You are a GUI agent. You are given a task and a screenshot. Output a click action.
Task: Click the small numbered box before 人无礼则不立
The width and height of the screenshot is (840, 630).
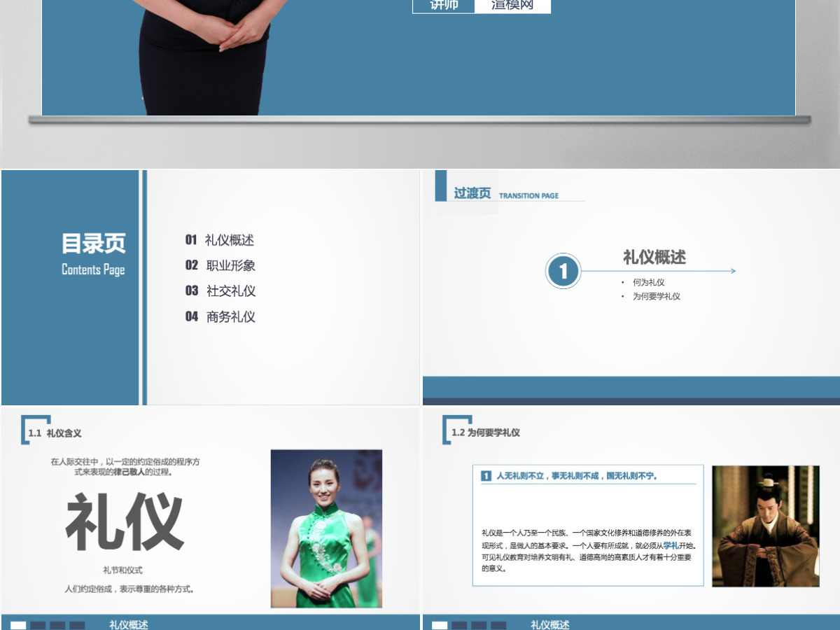pos(486,476)
